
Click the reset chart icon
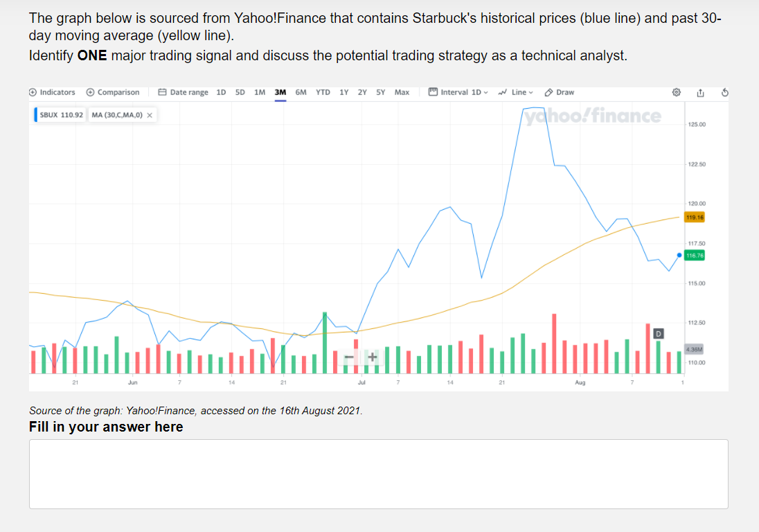724,92
